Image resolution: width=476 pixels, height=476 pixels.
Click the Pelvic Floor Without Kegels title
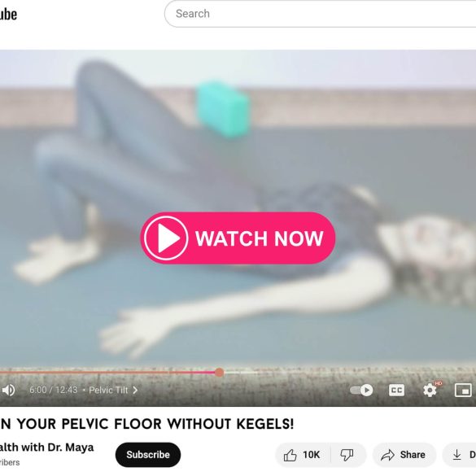(x=147, y=424)
